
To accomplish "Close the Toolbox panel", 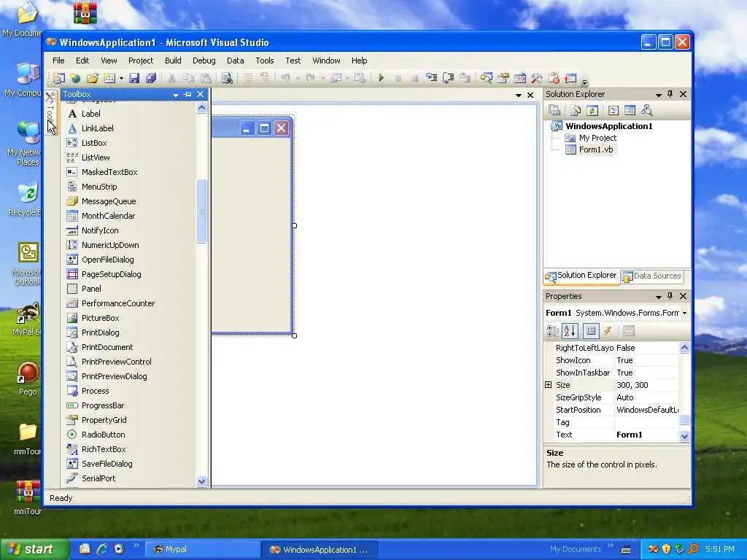I will tap(201, 94).
